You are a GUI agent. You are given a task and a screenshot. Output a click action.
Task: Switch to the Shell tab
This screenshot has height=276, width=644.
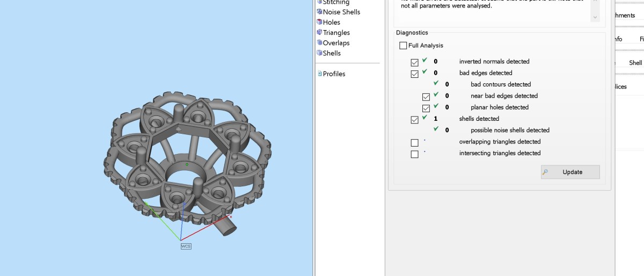point(635,63)
